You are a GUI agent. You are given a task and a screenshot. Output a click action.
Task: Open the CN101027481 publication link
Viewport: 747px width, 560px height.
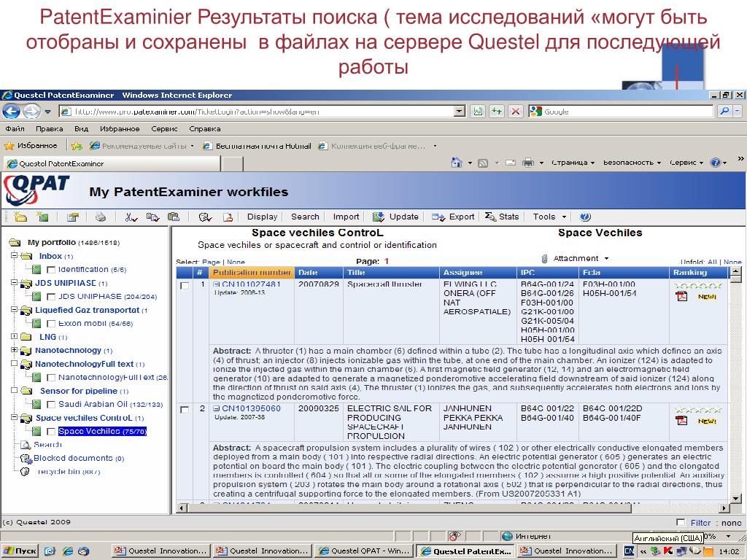251,284
